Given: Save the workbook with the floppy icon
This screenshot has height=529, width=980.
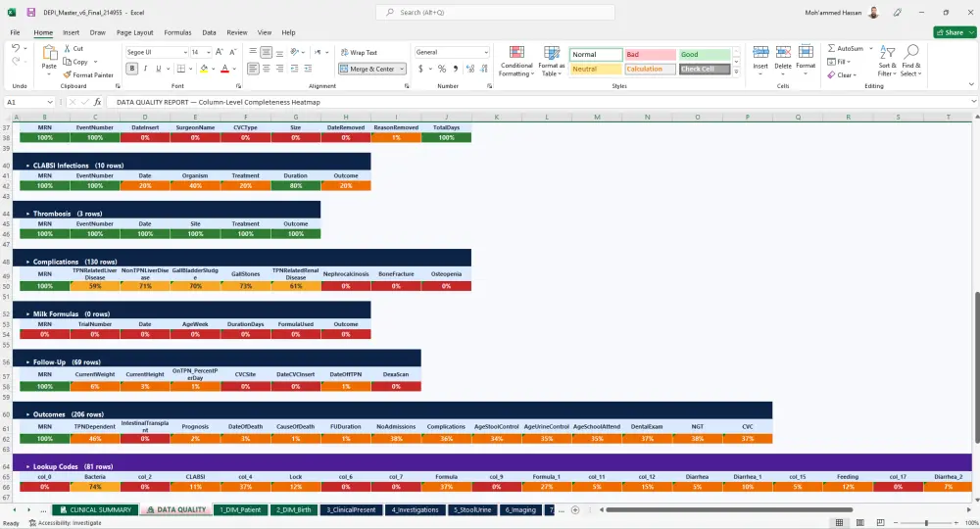Looking at the screenshot, I should (x=30, y=12).
